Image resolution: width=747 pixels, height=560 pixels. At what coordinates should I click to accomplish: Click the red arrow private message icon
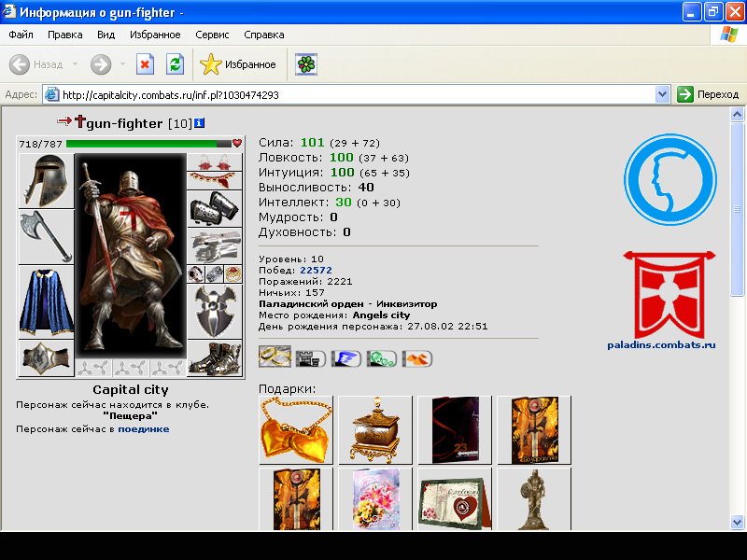[x=63, y=121]
